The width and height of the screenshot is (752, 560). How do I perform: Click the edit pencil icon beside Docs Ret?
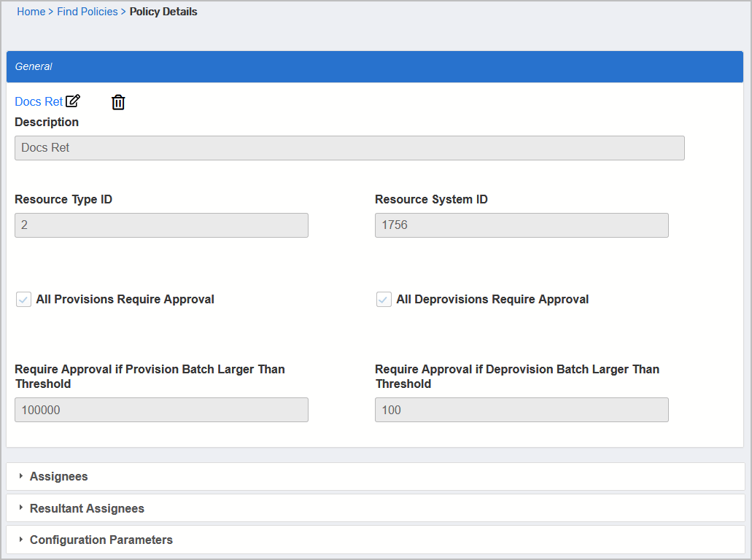pos(73,101)
